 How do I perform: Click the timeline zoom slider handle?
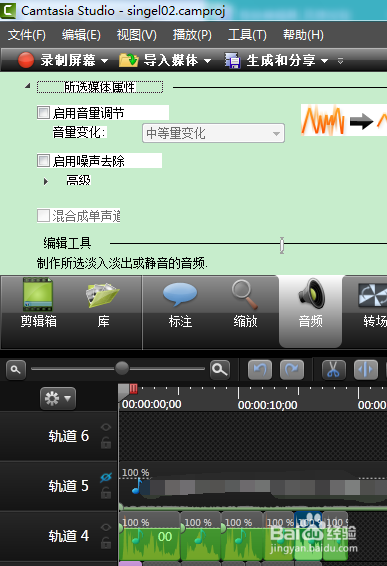122,368
